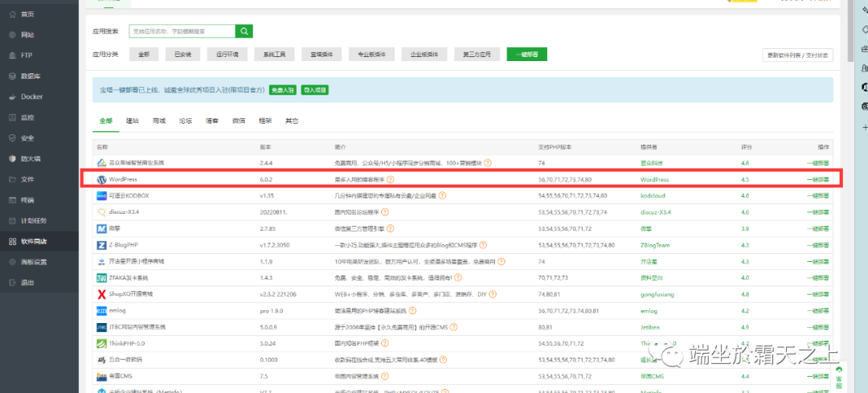Image resolution: width=868 pixels, height=393 pixels.
Task: Click the help icon beside discuz description
Action: point(385,212)
